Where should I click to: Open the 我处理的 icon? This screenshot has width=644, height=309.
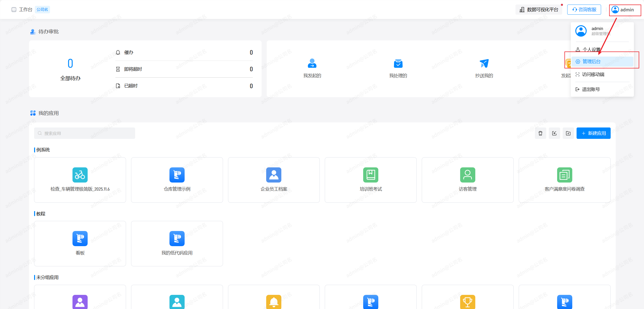pyautogui.click(x=398, y=63)
